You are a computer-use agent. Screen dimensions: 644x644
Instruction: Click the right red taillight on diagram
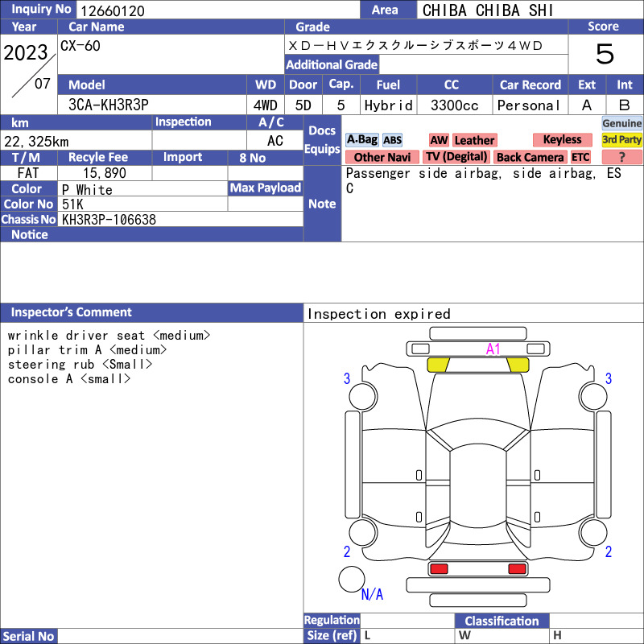[517, 569]
